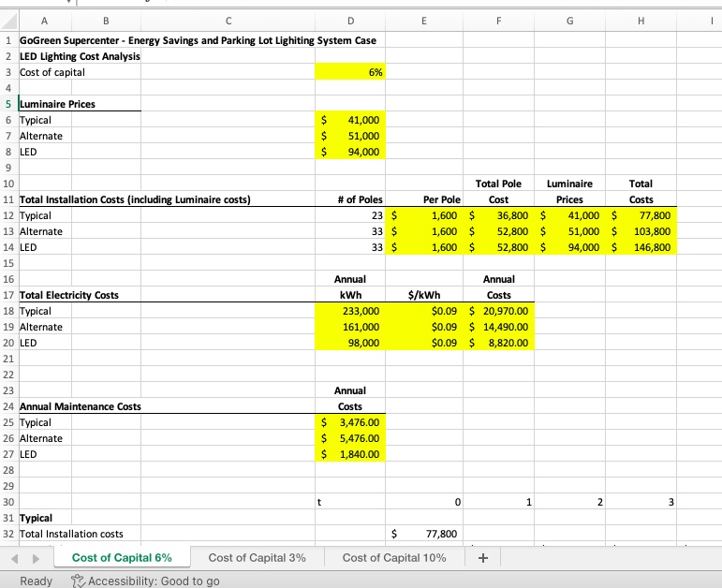Select Alternate pole count 33
The image size is (722, 588).
(350, 231)
